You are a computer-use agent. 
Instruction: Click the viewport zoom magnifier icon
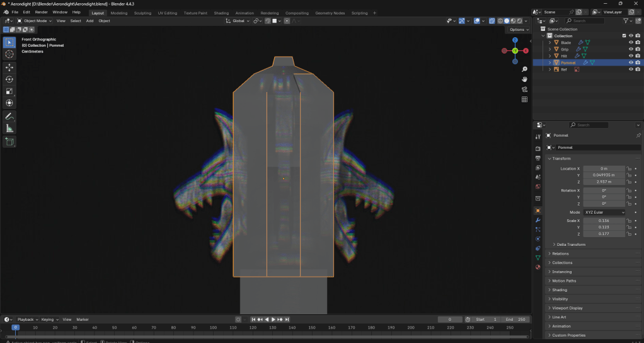524,68
